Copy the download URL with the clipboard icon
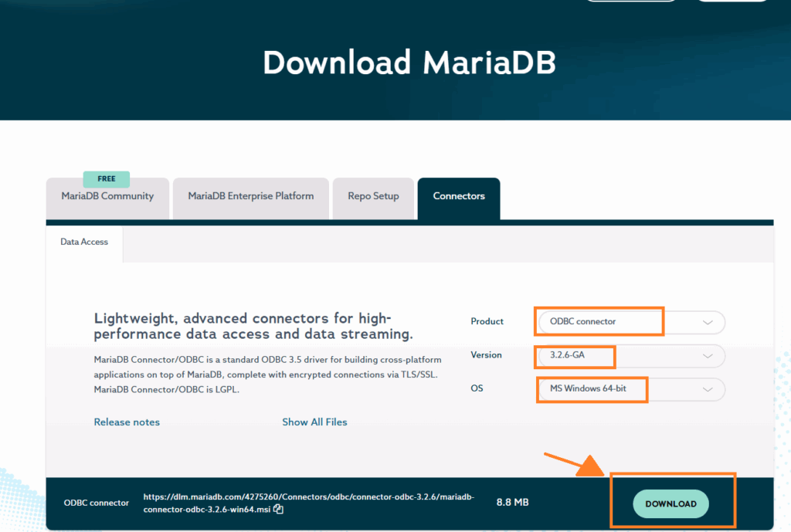The image size is (791, 532). coord(278,510)
